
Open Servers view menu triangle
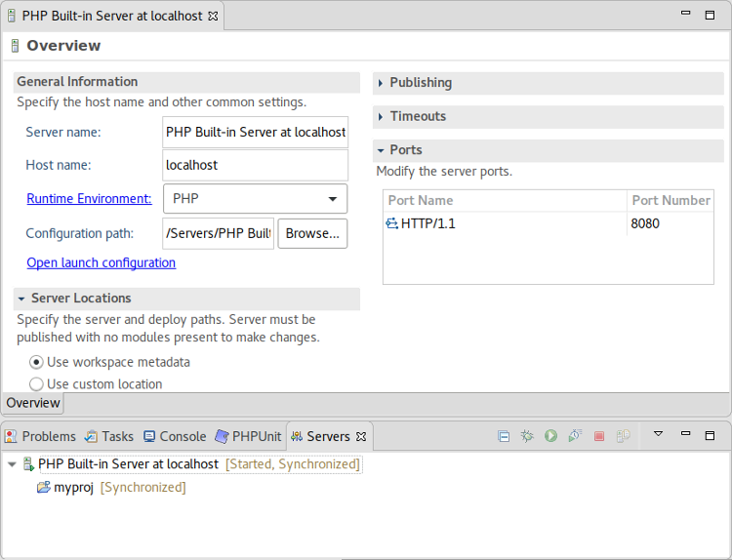(x=658, y=434)
